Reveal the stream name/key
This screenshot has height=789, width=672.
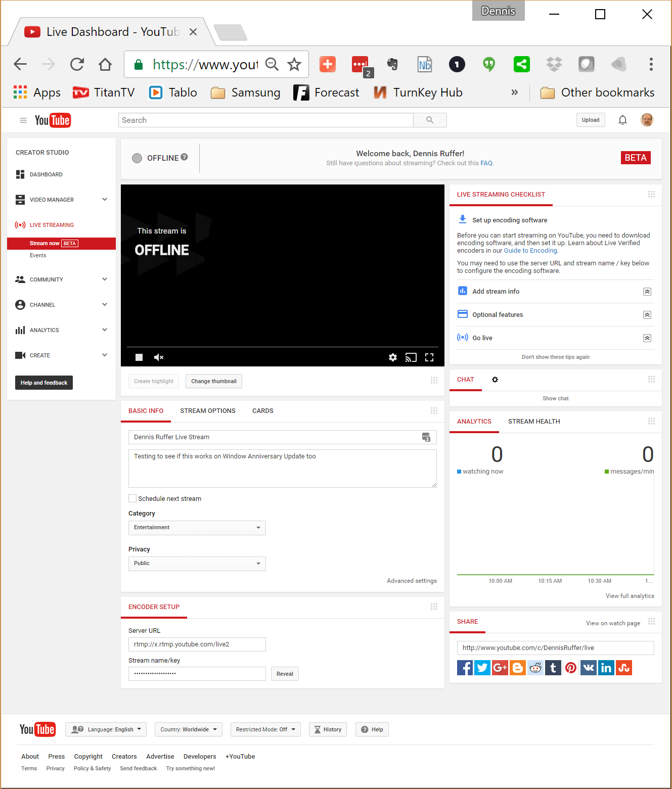coord(285,674)
